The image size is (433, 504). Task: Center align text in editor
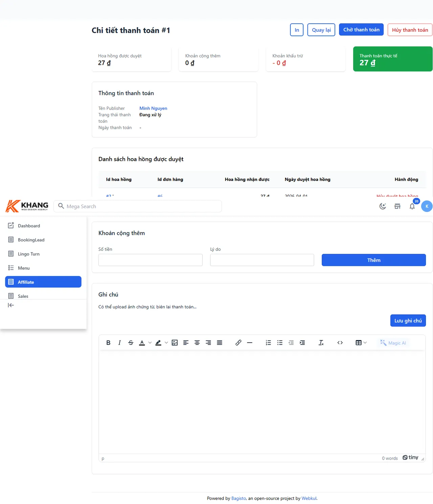[x=197, y=343]
